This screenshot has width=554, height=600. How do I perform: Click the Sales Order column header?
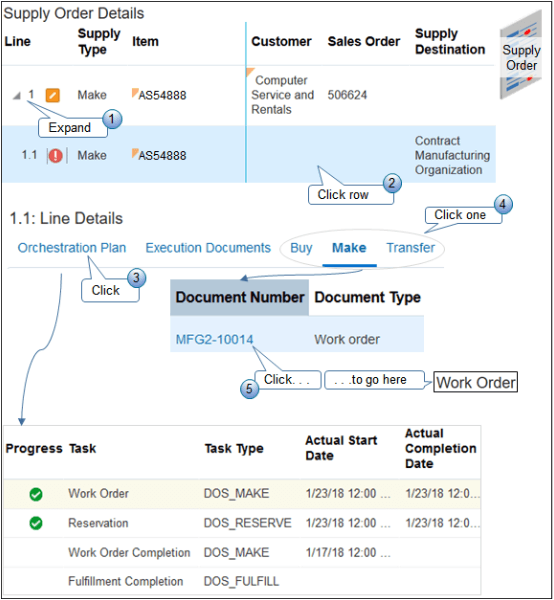pyautogui.click(x=364, y=41)
